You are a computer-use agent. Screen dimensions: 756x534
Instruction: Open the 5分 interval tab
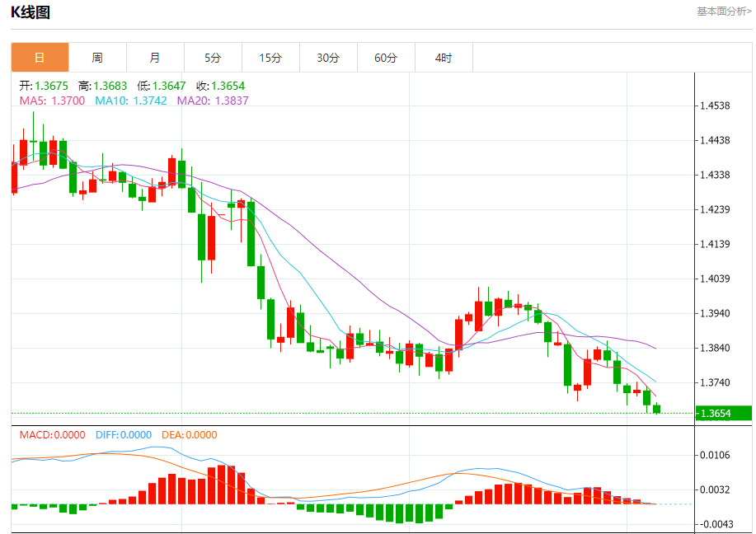click(213, 58)
